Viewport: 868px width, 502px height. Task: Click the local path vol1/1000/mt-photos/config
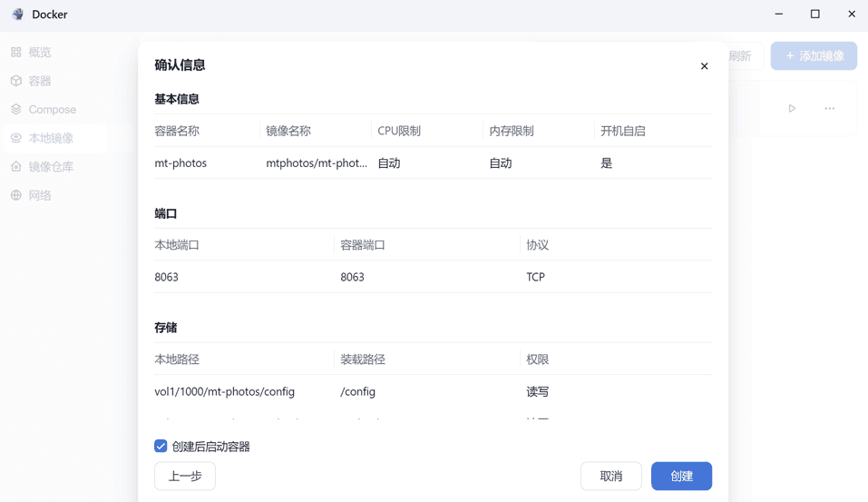(x=224, y=392)
